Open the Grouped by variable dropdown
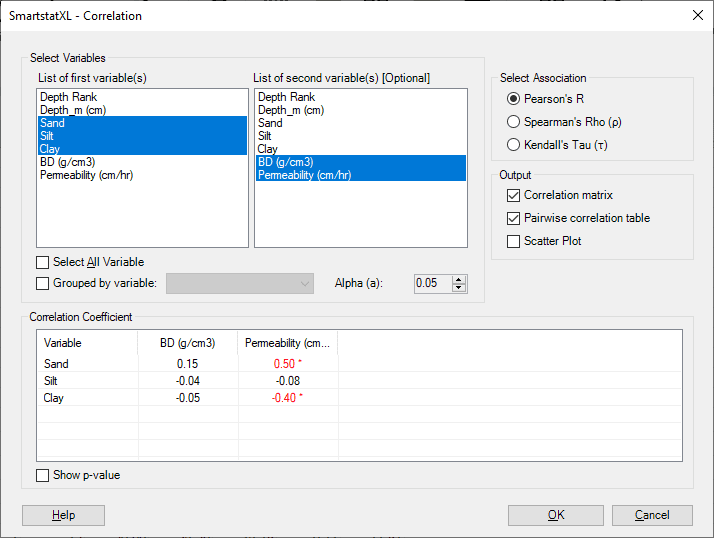714x538 pixels. pos(240,284)
